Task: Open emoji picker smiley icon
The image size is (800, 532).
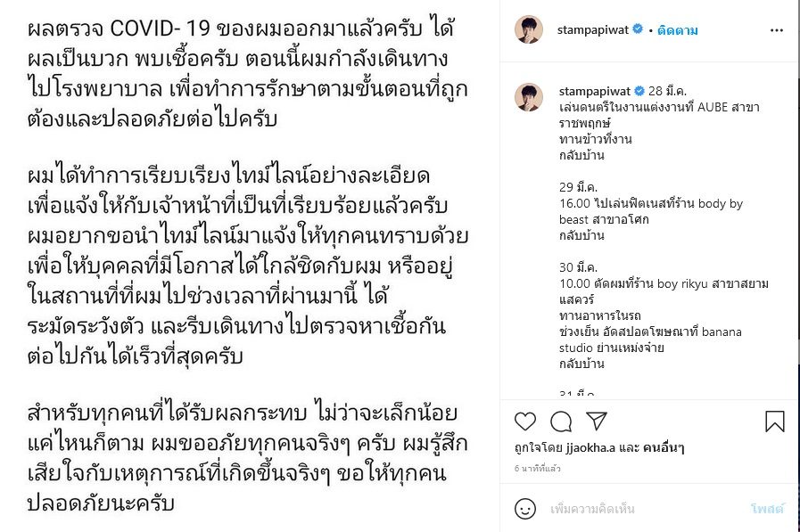Action: pyautogui.click(x=525, y=509)
